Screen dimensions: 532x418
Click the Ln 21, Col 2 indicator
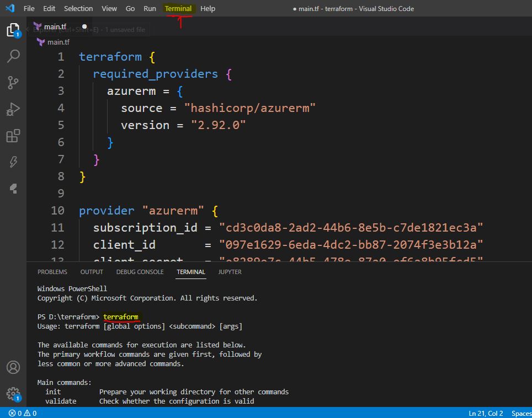click(485, 412)
